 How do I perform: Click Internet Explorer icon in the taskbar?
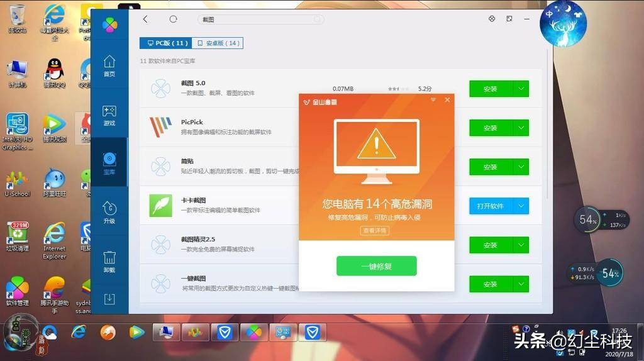pos(79,332)
